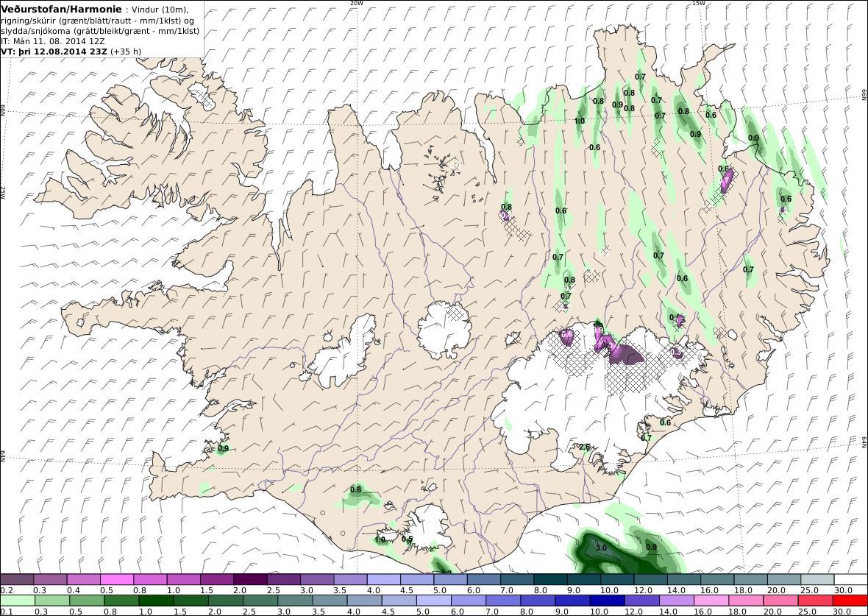868x616 pixels.
Task: Click the "15W" longitude label
Action: (x=699, y=4)
